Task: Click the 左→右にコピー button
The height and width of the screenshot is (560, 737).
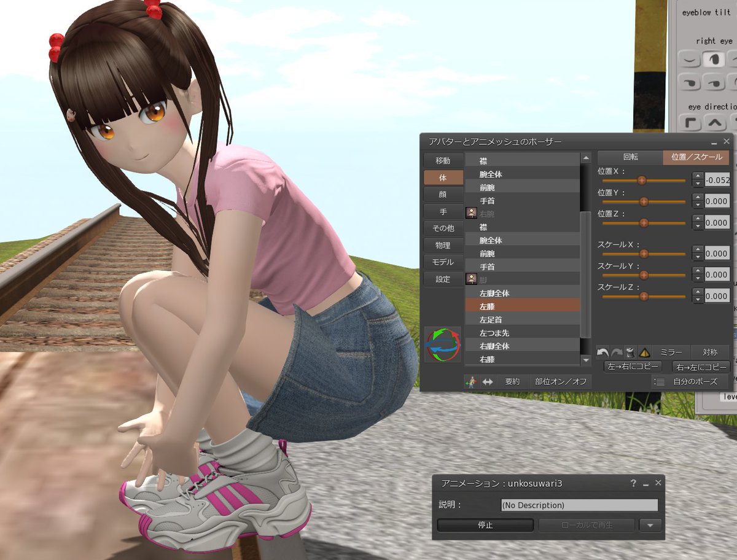Action: pos(633,367)
